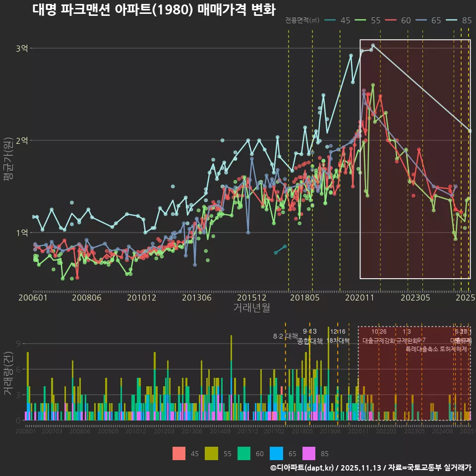Screen dimensions: 476x476
Task: Toggle the 65 line legend entry
Action: 428,20
